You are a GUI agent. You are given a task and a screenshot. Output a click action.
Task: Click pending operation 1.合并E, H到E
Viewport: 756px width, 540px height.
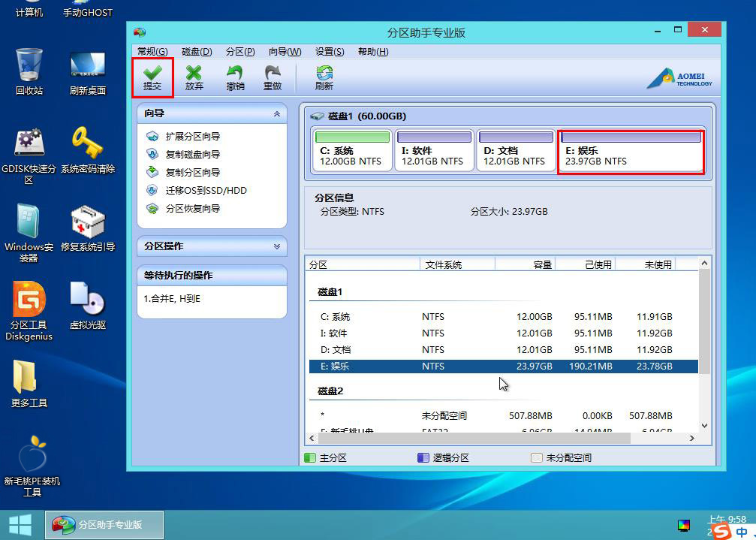tap(172, 299)
